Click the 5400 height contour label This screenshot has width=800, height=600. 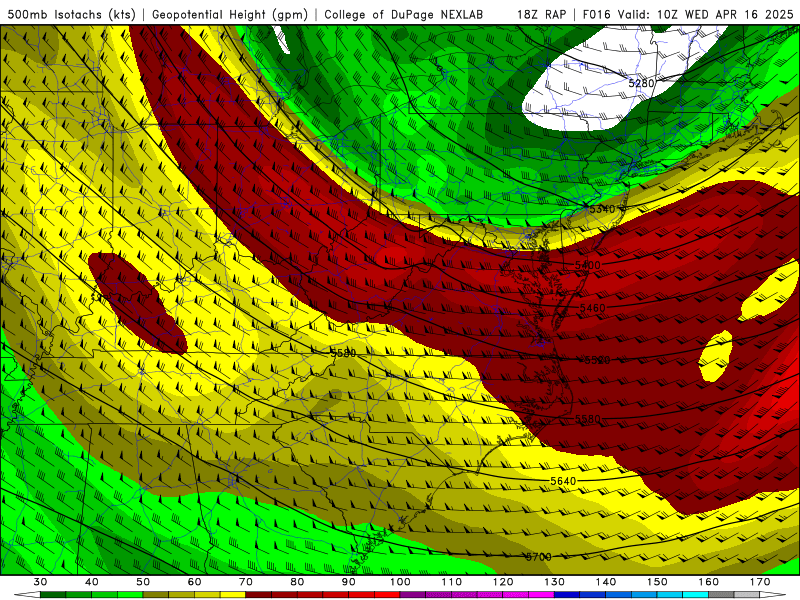(588, 265)
